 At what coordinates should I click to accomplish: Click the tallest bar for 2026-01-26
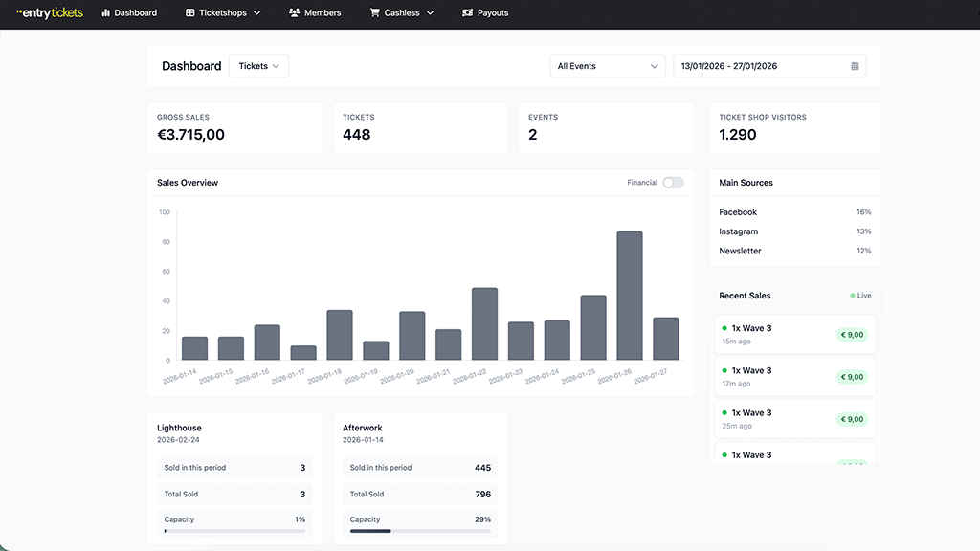tap(629, 296)
